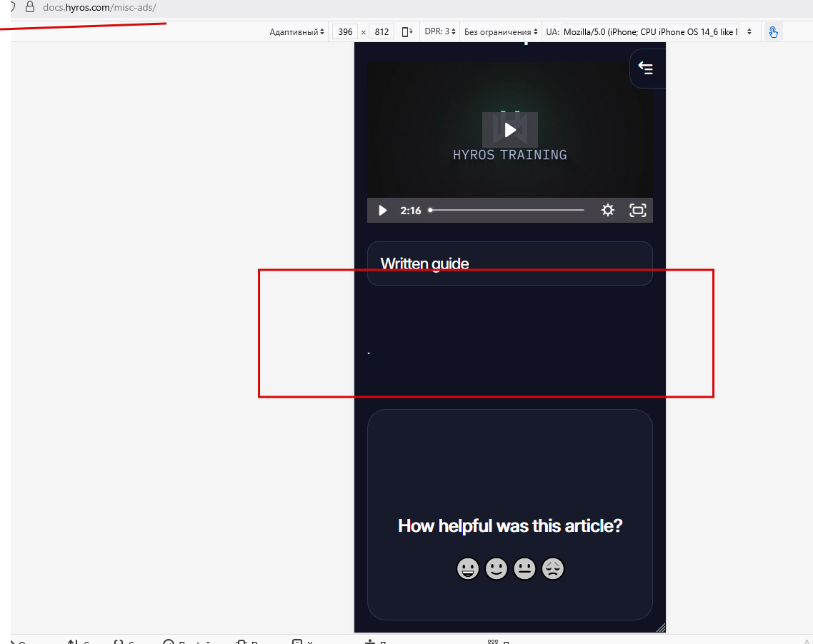Click the viewport resize handle at corner
813x644 pixels.
coord(661,628)
